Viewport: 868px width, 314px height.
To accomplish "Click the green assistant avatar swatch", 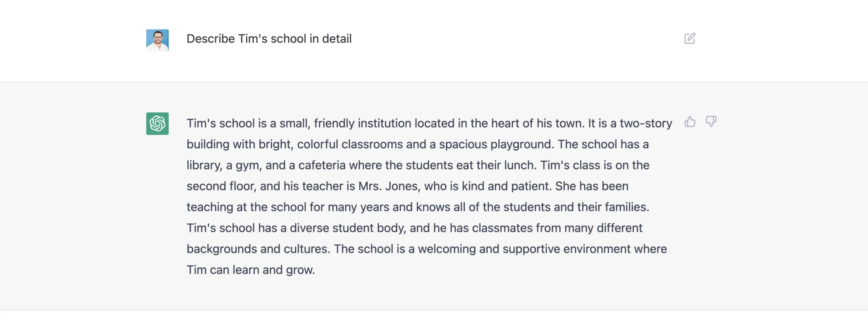I will 157,123.
